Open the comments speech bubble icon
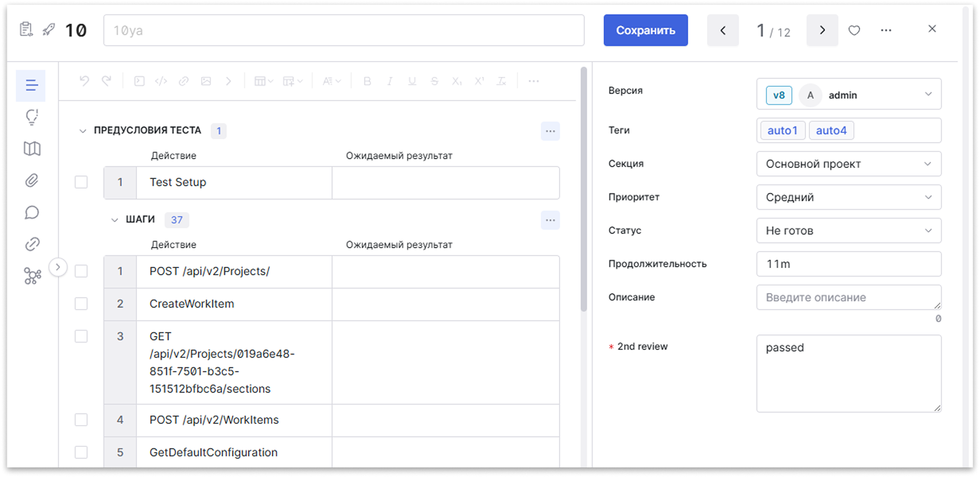The image size is (980, 478). 32,213
